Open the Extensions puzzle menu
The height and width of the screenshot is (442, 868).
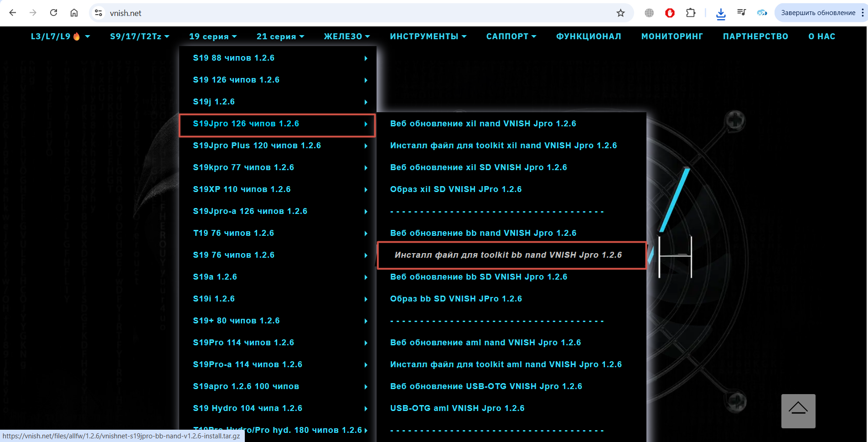691,13
